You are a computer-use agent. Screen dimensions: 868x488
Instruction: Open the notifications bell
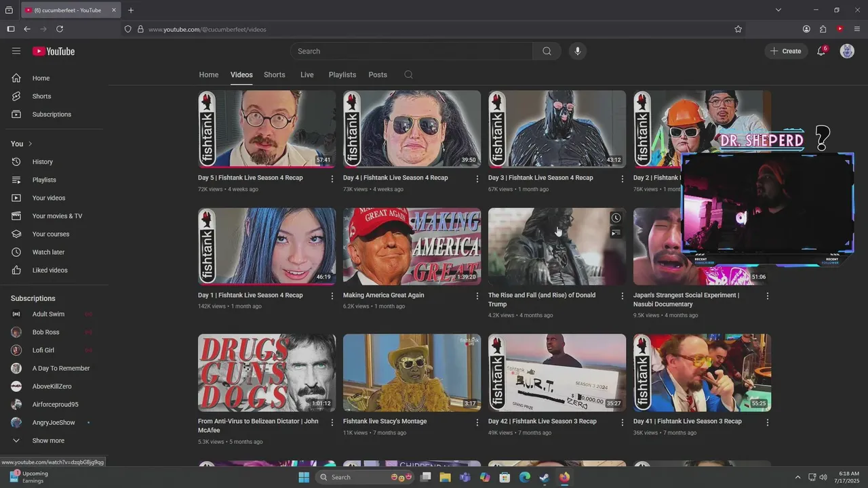pos(821,51)
